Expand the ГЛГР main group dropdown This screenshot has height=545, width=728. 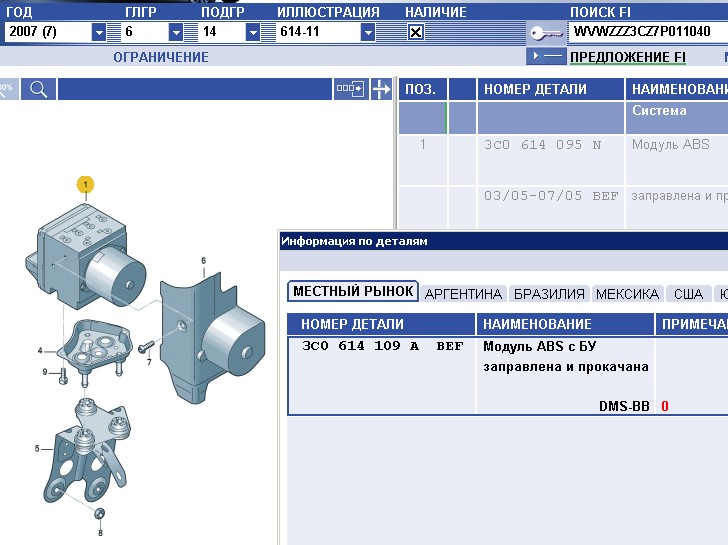click(176, 32)
